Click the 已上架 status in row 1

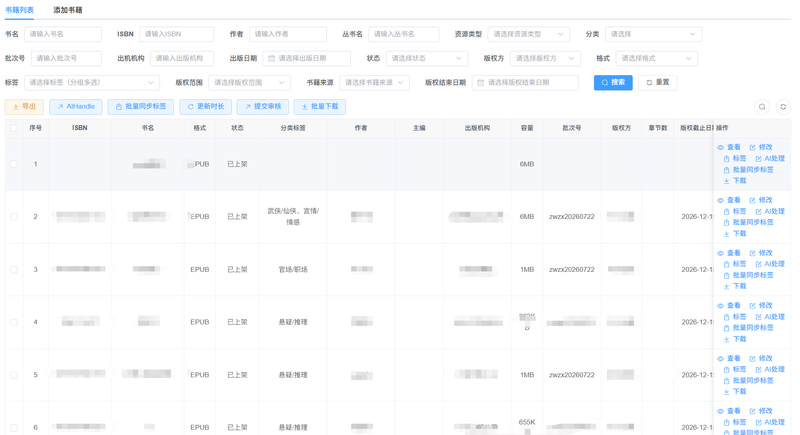point(237,164)
